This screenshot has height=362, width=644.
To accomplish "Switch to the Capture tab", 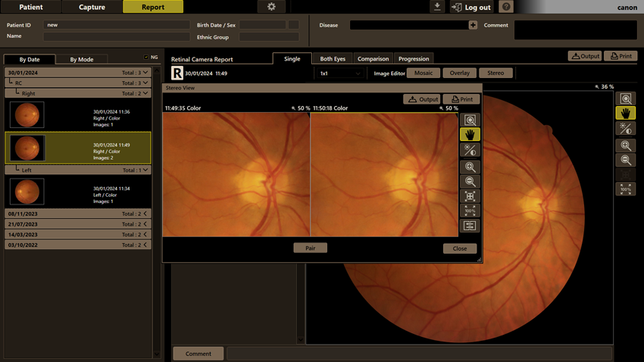I will [x=92, y=7].
